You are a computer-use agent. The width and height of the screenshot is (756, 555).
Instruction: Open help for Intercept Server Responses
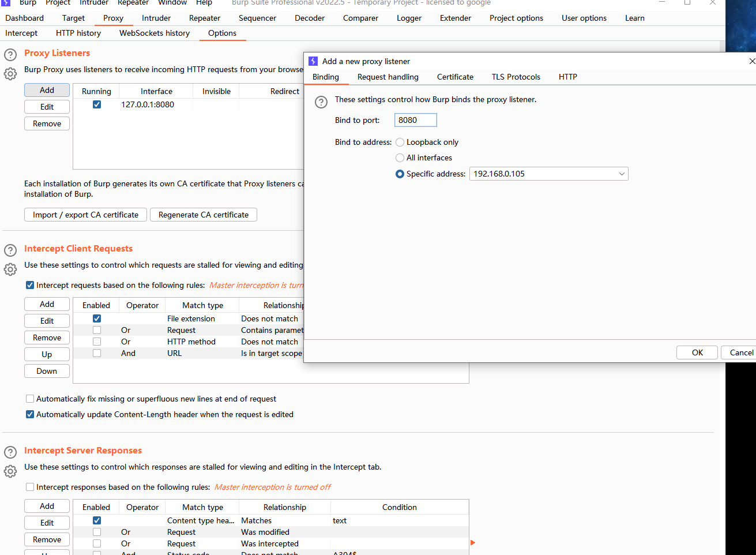pos(10,452)
